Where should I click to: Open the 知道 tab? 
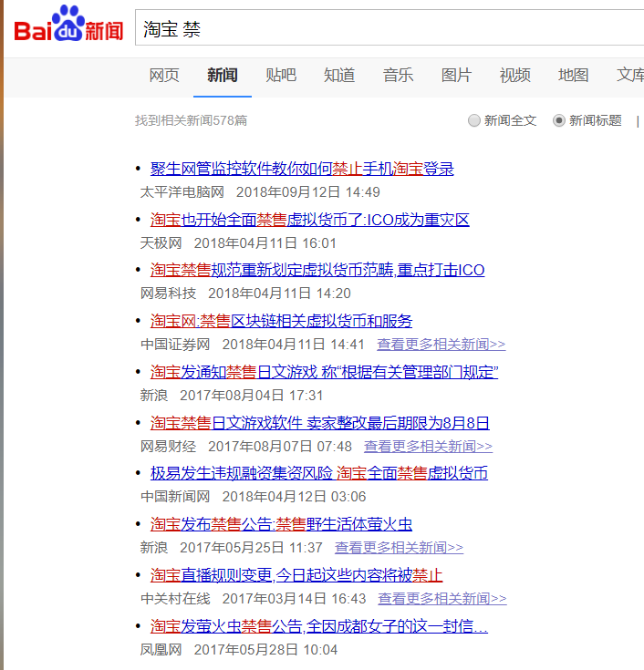339,75
